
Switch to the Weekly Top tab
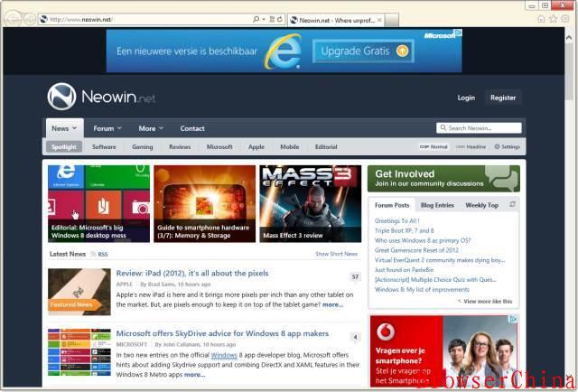coord(481,205)
